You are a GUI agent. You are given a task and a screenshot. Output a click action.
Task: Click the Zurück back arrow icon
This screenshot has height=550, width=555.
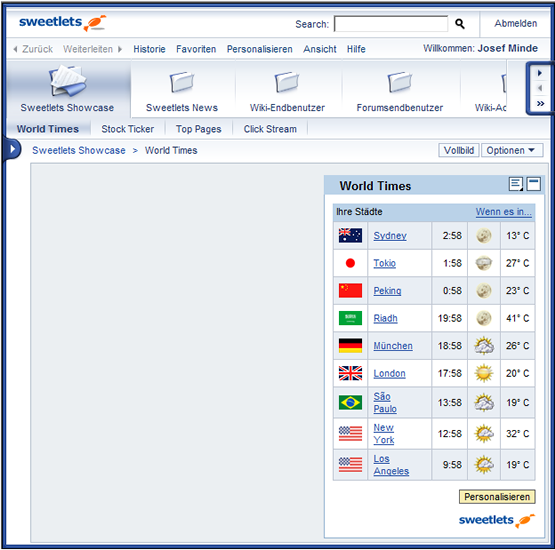pos(15,49)
